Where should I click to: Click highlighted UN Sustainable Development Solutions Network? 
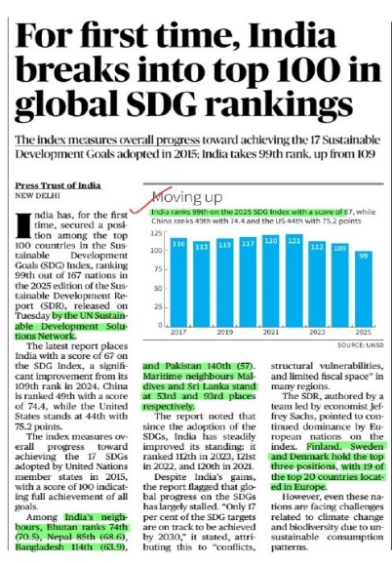pyautogui.click(x=71, y=326)
